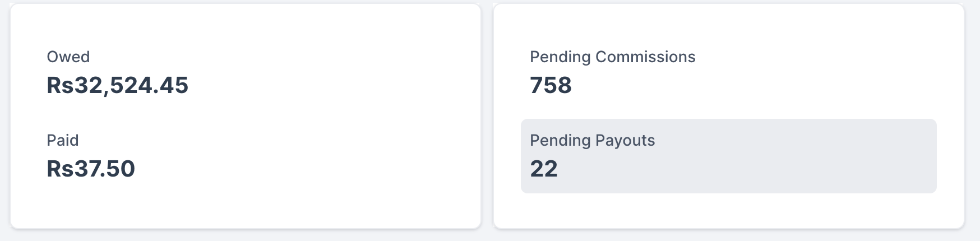
Task: Select the 758 pending commissions count
Action: pos(551,85)
